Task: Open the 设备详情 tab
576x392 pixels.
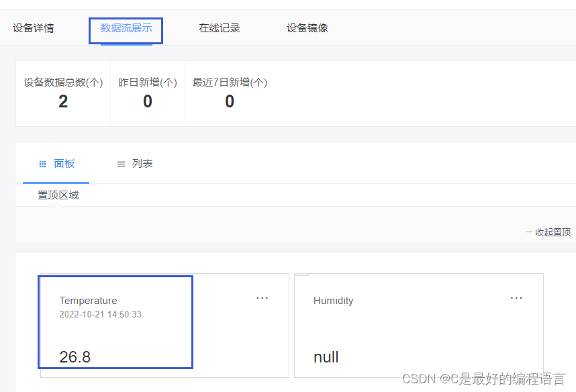Action: coord(34,28)
